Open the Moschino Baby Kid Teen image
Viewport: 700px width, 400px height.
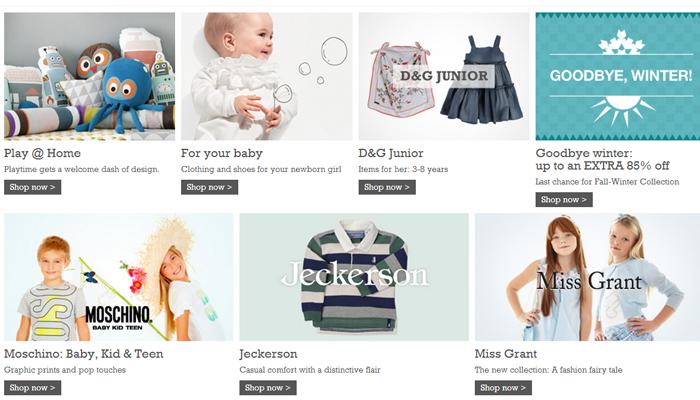click(118, 277)
